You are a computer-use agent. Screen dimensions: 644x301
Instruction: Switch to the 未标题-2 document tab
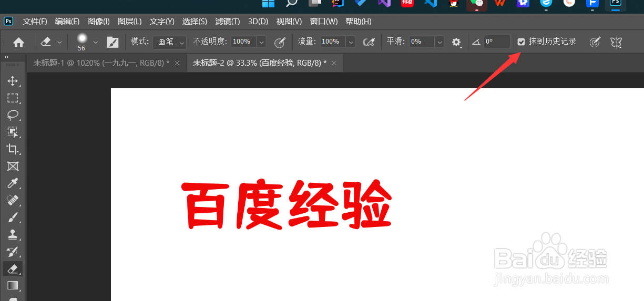click(x=260, y=63)
